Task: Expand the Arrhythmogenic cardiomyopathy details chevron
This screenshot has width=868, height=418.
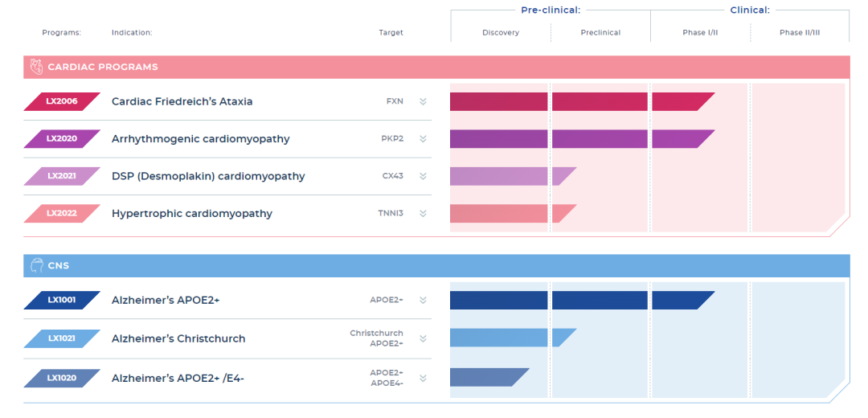Action: (423, 139)
